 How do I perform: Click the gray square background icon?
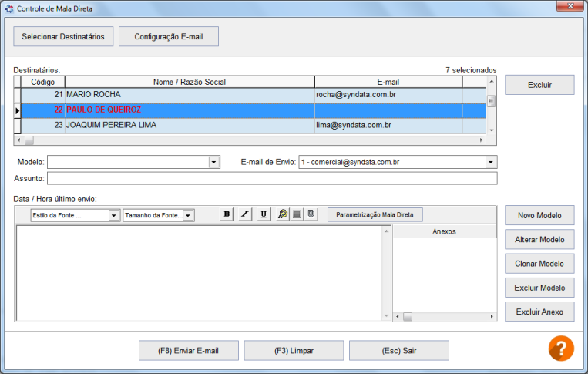tap(297, 214)
